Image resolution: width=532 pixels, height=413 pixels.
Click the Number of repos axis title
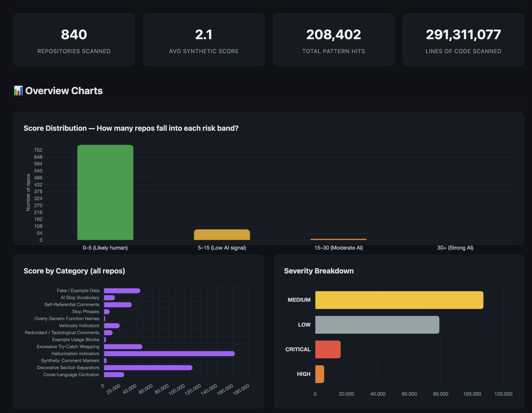pyautogui.click(x=28, y=192)
